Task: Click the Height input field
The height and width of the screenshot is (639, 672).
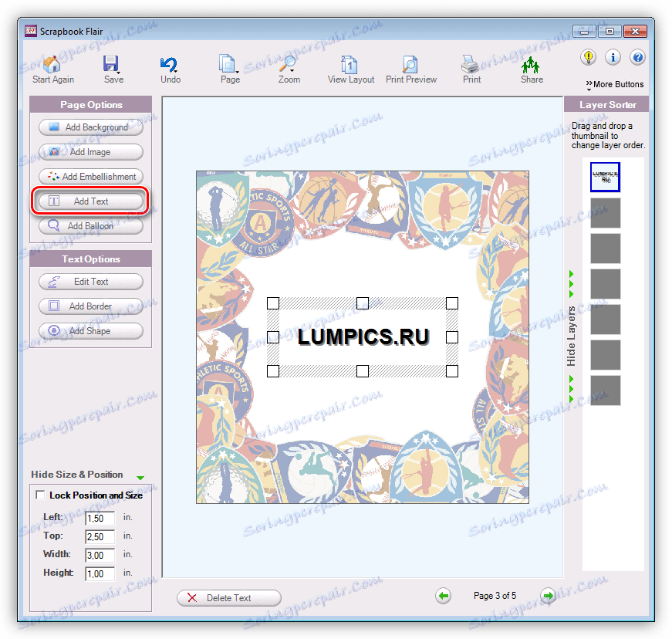Action: click(100, 573)
